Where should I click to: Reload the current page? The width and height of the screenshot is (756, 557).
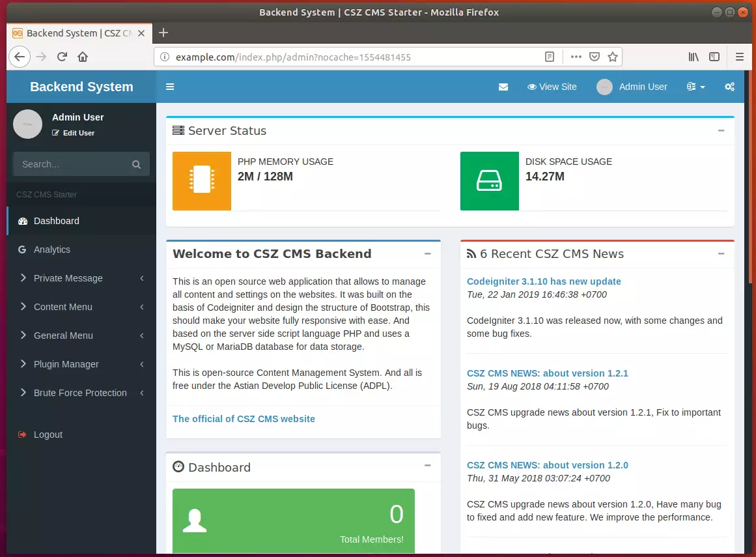coord(62,57)
